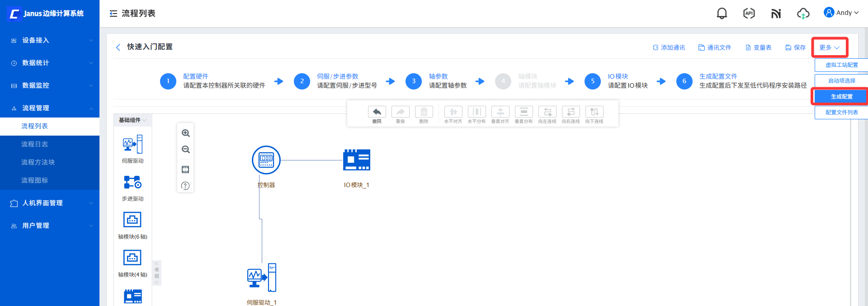The height and width of the screenshot is (306, 868).
Task: Open the help question mark icon
Action: tap(185, 186)
